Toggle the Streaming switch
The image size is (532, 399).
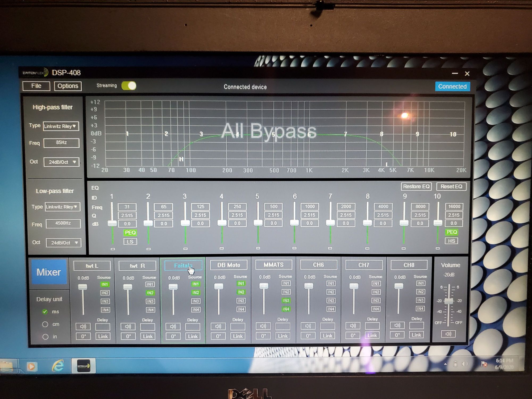(129, 86)
